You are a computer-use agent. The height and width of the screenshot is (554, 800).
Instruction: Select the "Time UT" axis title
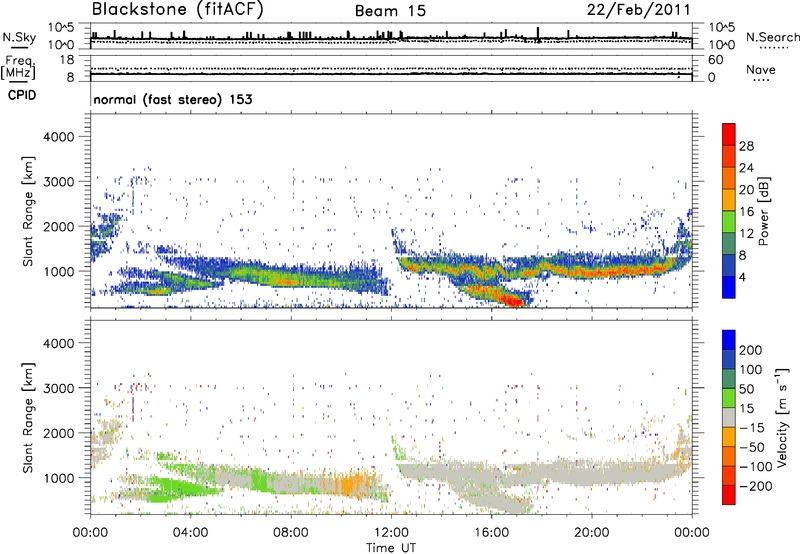tap(391, 548)
